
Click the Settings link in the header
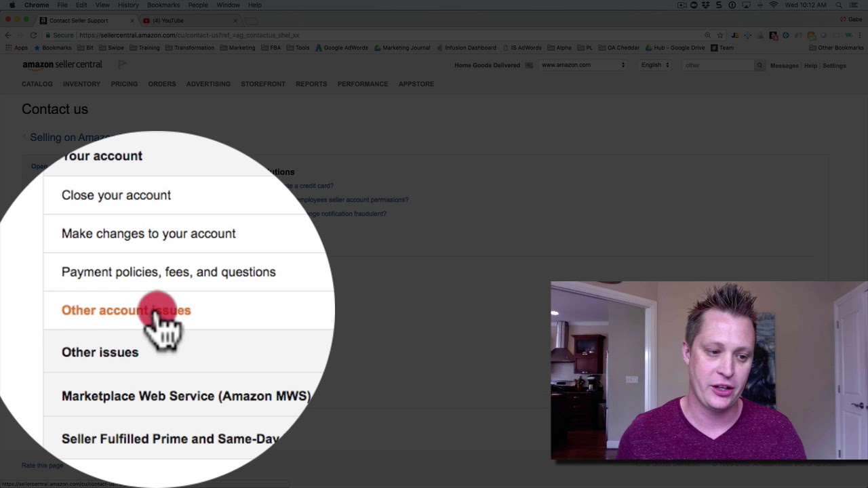click(x=834, y=66)
